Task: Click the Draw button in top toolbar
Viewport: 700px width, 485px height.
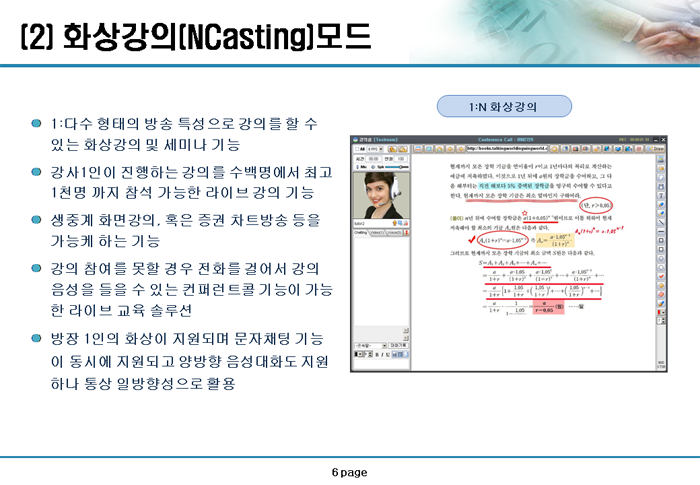Action: tap(655, 149)
